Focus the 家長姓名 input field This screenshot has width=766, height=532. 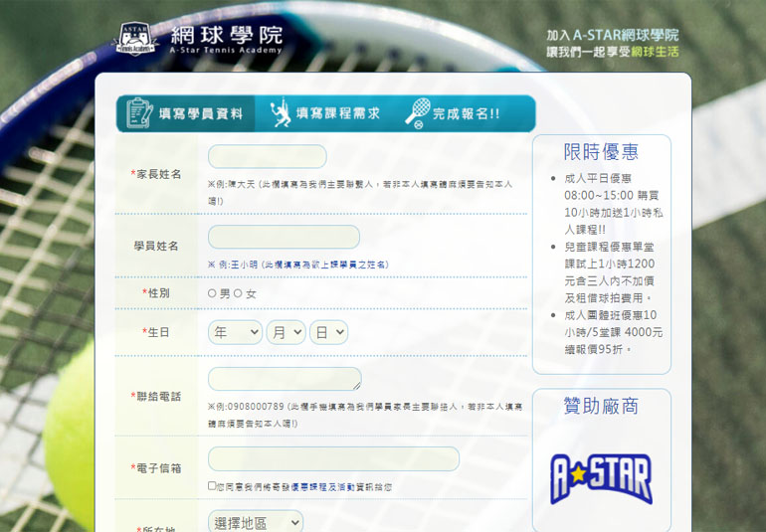click(268, 157)
